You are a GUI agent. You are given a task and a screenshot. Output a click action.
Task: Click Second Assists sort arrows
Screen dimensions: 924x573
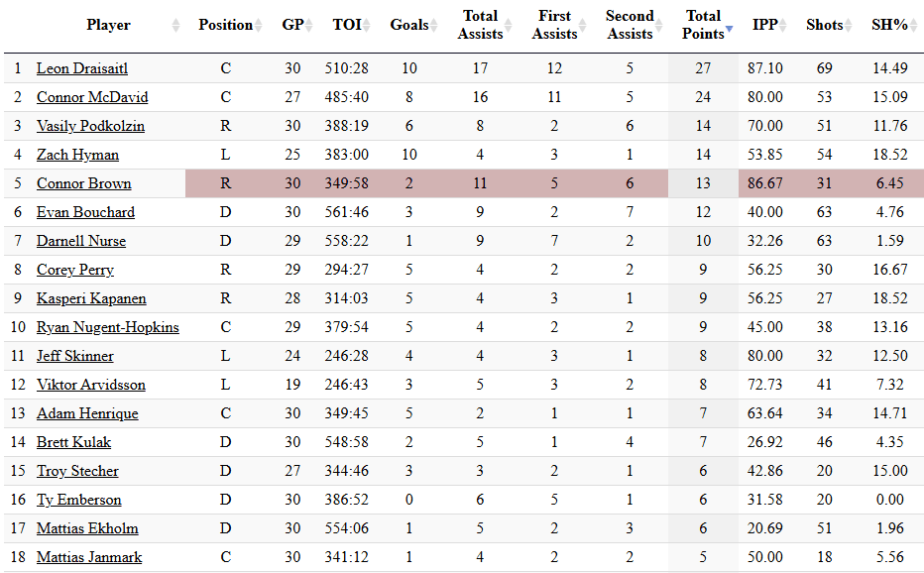pos(658,26)
